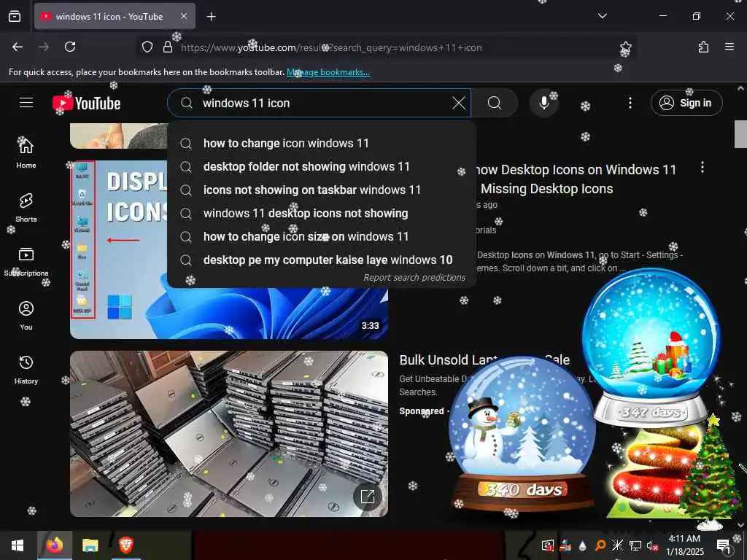Open the snowflake tray icon
This screenshot has width=747, height=560.
click(x=617, y=545)
